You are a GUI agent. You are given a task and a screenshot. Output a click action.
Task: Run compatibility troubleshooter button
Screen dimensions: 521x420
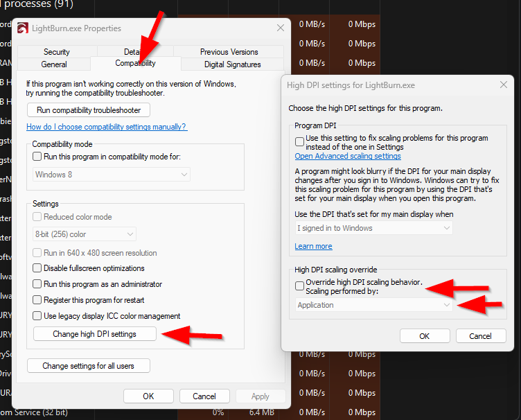click(x=89, y=110)
